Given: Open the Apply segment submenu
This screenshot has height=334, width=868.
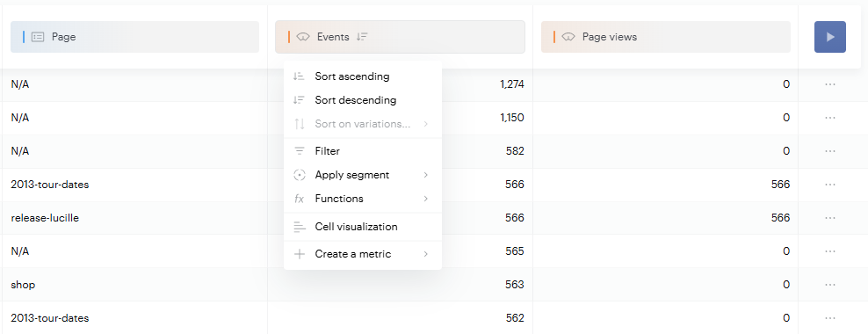Looking at the screenshot, I should pyautogui.click(x=363, y=175).
